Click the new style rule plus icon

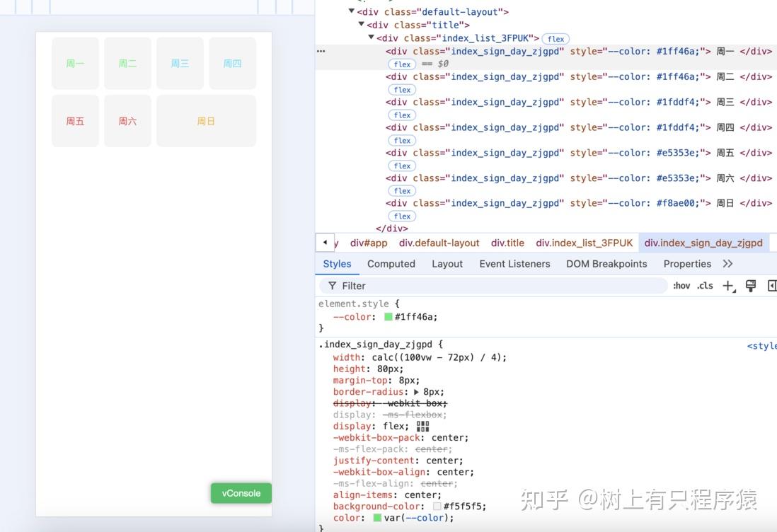pyautogui.click(x=728, y=286)
